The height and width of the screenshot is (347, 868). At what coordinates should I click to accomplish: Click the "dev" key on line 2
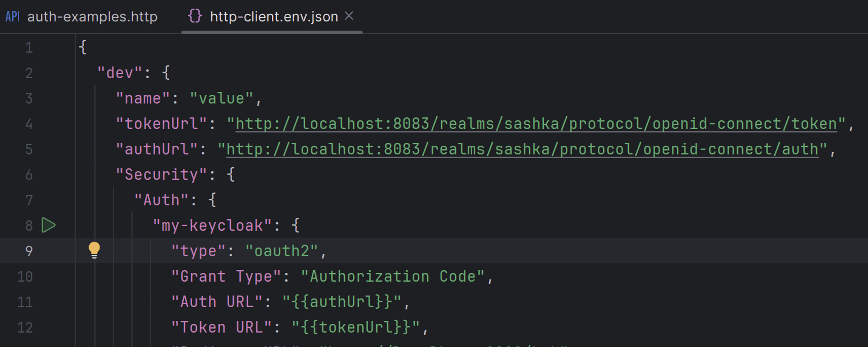point(119,72)
